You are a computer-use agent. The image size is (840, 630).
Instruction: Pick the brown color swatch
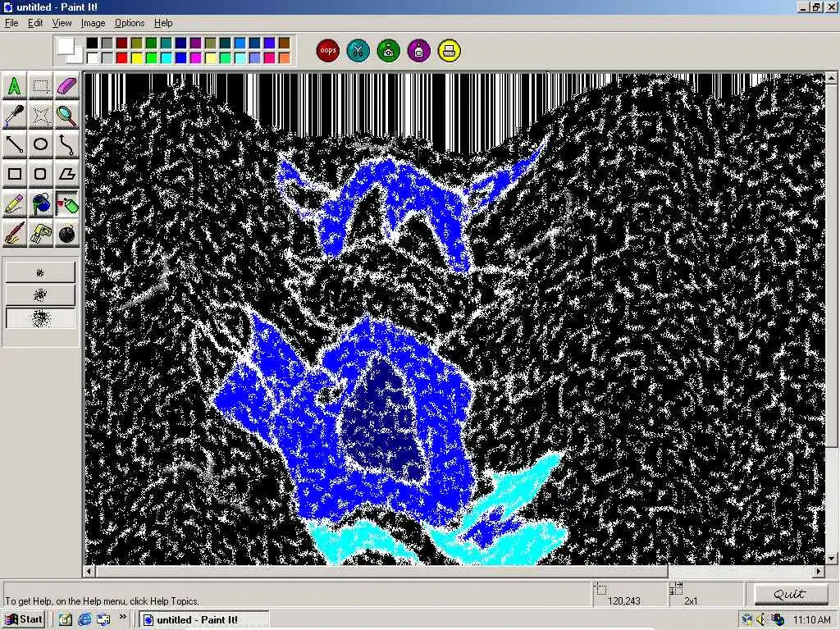(284, 43)
